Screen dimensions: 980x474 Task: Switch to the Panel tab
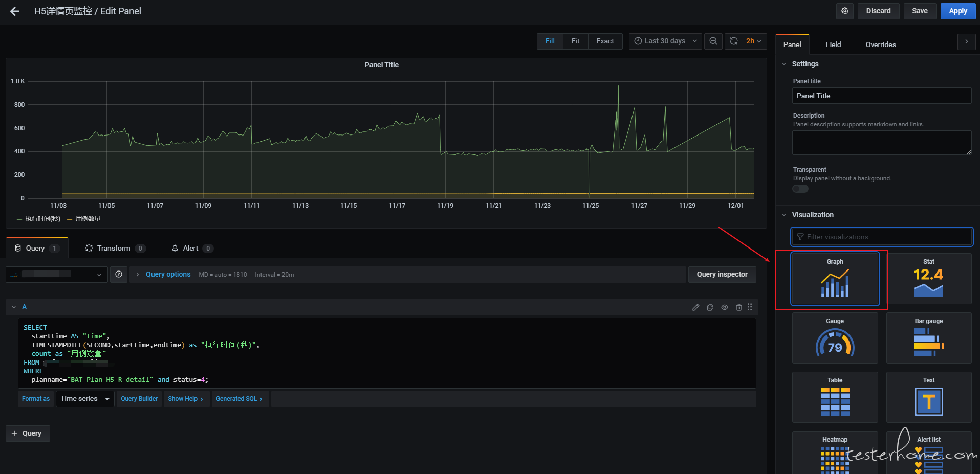click(x=792, y=44)
